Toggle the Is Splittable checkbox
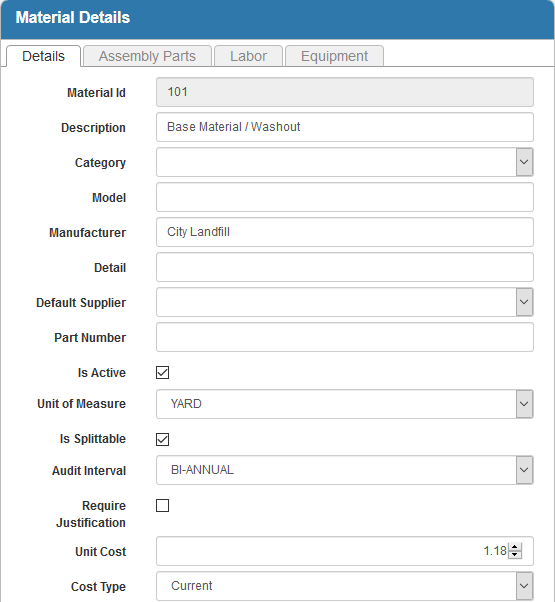The height and width of the screenshot is (602, 555). [162, 439]
